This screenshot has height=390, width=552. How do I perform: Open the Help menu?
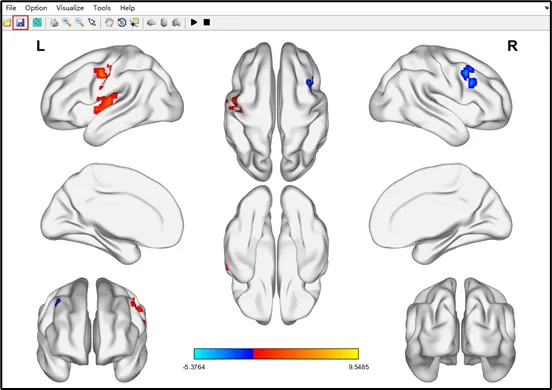[x=127, y=8]
